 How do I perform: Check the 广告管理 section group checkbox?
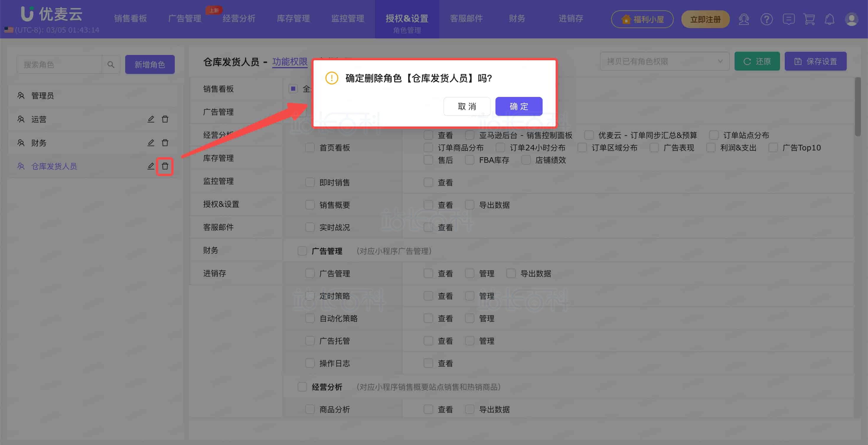302,251
